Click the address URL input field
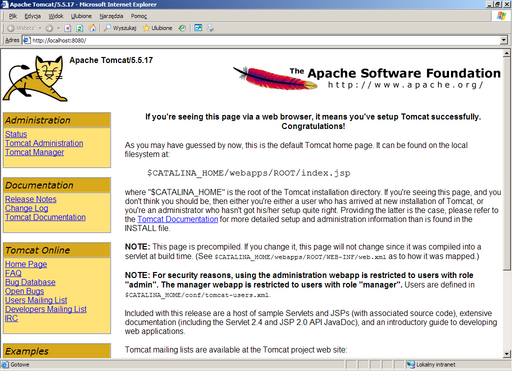Image resolution: width=512 pixels, height=371 pixels. (265, 40)
